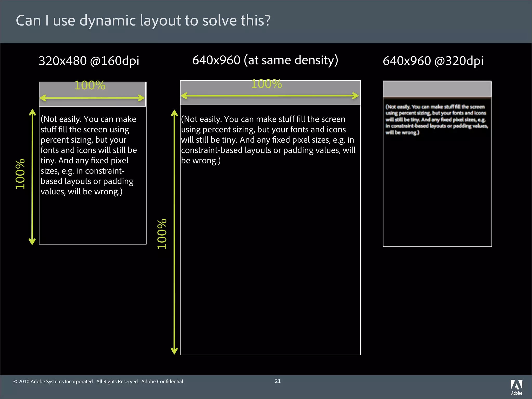This screenshot has width=532, height=399.
Task: Click the paragraph text in the 320x480 screen mockup
Action: (x=89, y=155)
